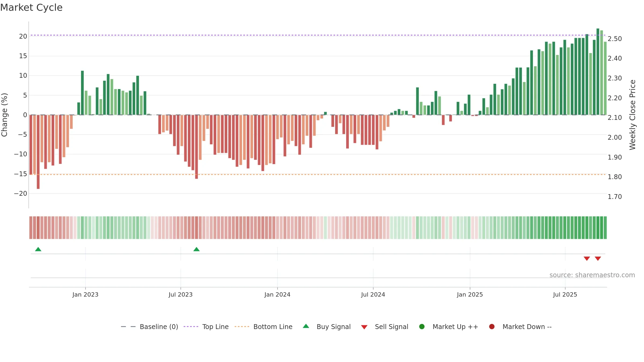Image resolution: width=644 pixels, height=362 pixels.
Task: Click the Market Up ++ green circle icon
Action: coord(422,327)
